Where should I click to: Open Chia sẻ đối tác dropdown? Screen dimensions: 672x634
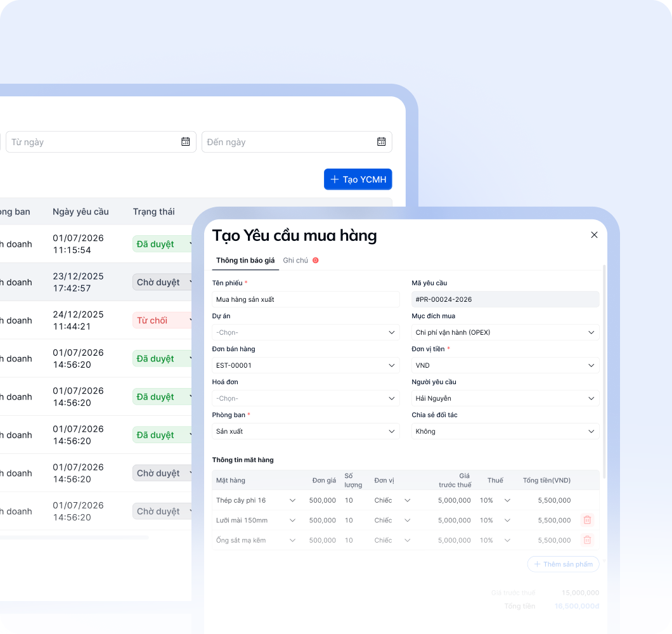505,431
